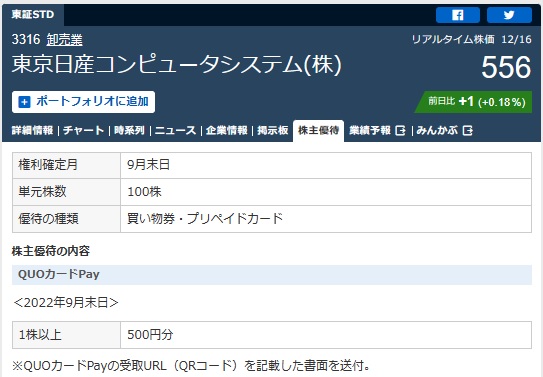Click the stock price 556
The height and width of the screenshot is (377, 543).
(506, 67)
